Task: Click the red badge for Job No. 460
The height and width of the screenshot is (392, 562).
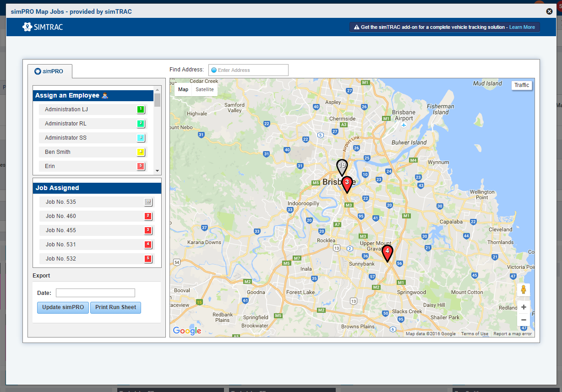Action: tap(148, 216)
